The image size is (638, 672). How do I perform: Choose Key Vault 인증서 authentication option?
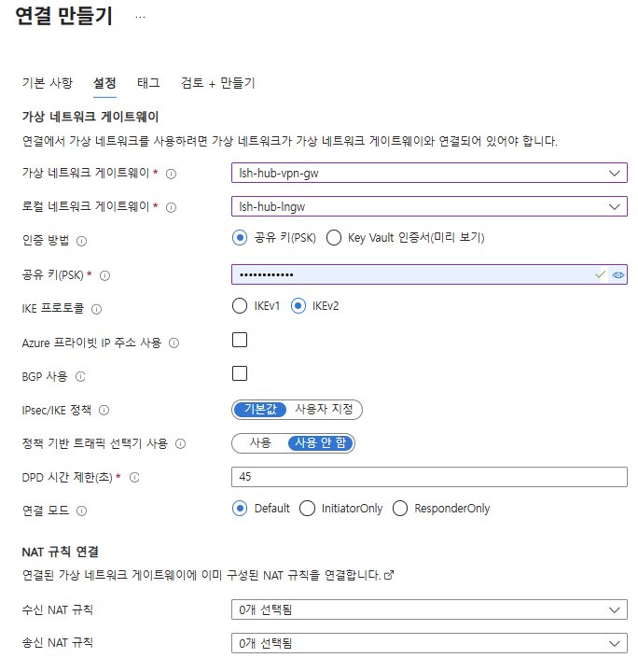334,237
